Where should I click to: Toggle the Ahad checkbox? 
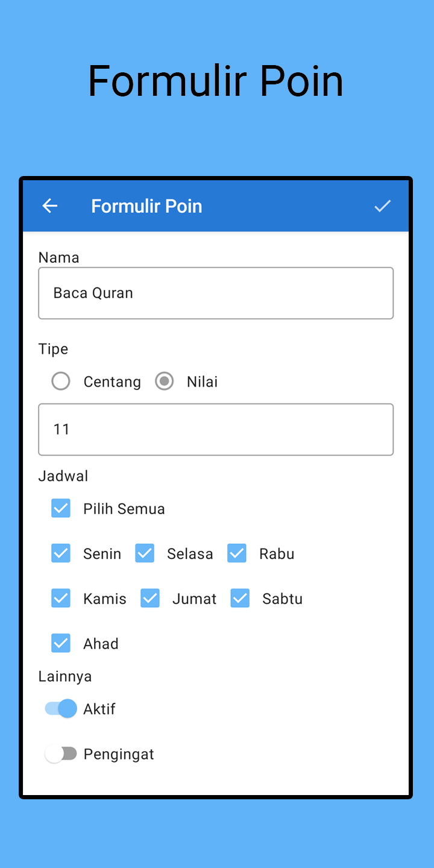(x=61, y=643)
